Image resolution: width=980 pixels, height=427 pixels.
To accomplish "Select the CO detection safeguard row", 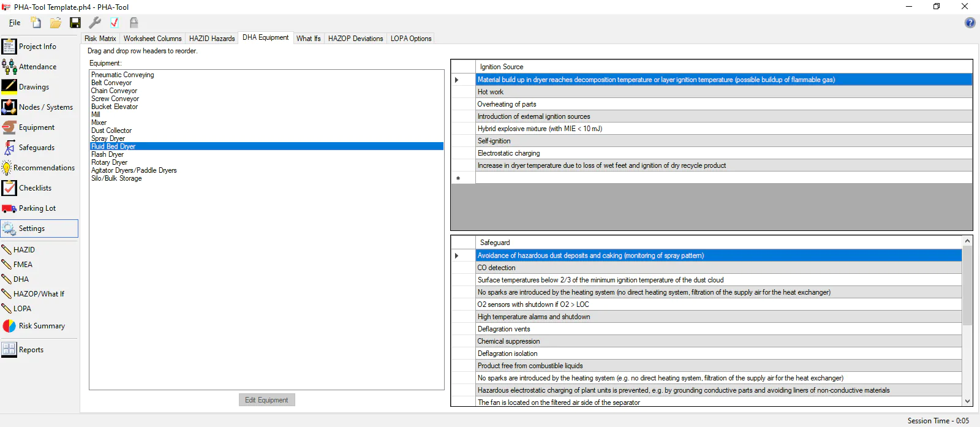I will coord(718,268).
